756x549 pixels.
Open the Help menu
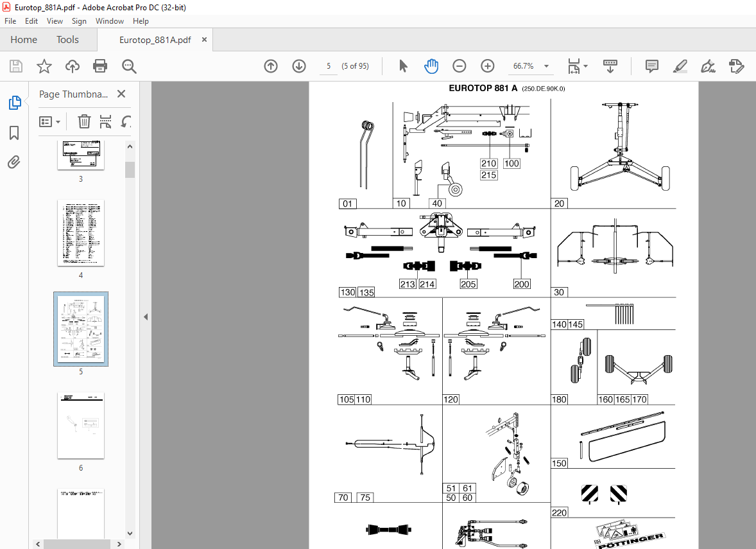[141, 21]
